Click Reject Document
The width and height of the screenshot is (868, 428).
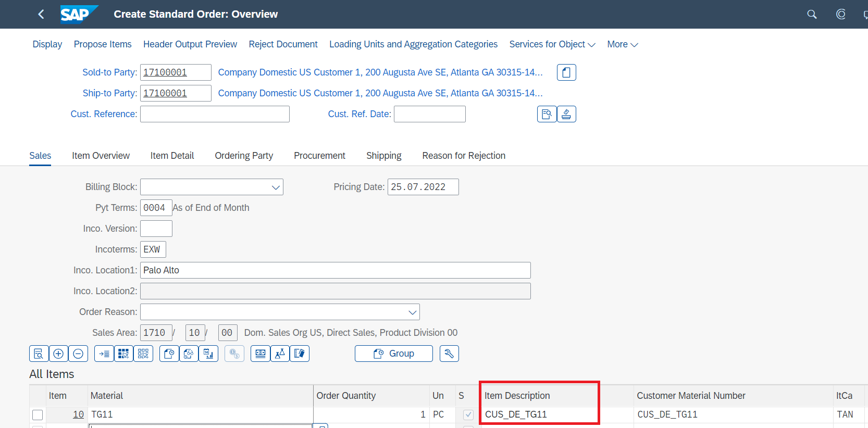tap(283, 44)
